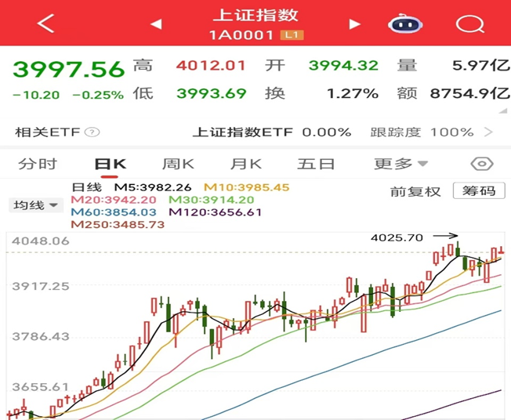
Task: Tap the M30:3914.20 moving average label
Action: click(212, 199)
